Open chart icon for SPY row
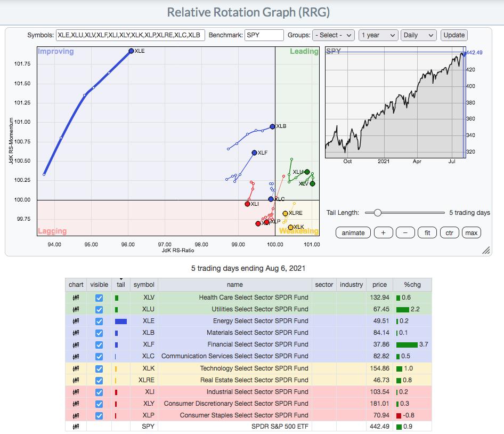Viewport: 504px width, 434px height. click(76, 427)
